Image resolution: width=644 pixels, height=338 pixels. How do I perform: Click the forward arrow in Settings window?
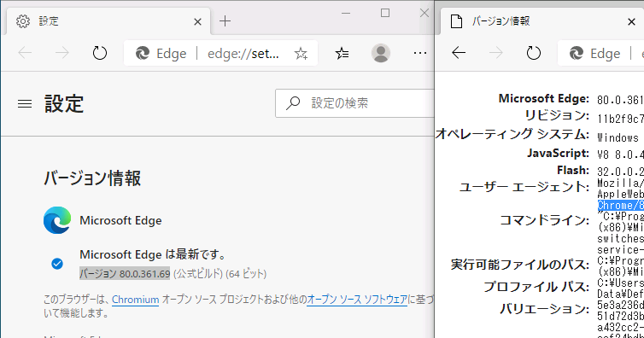point(62,53)
